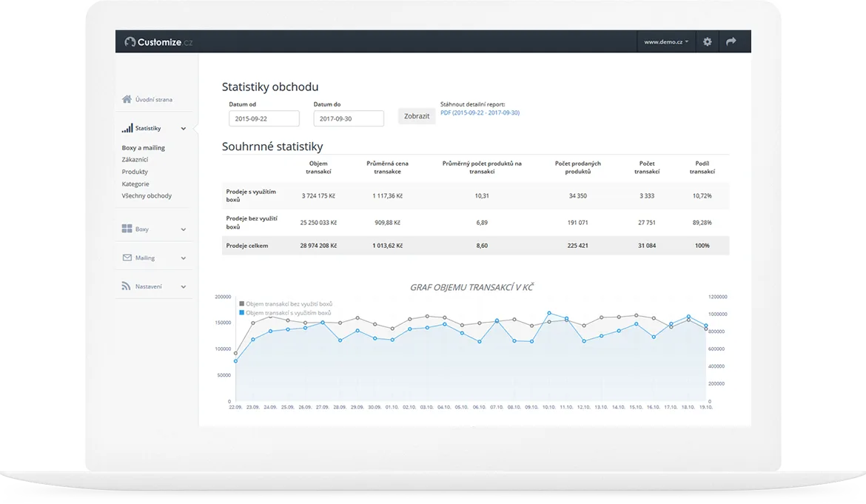Download the PDF detailed report link

coord(480,112)
